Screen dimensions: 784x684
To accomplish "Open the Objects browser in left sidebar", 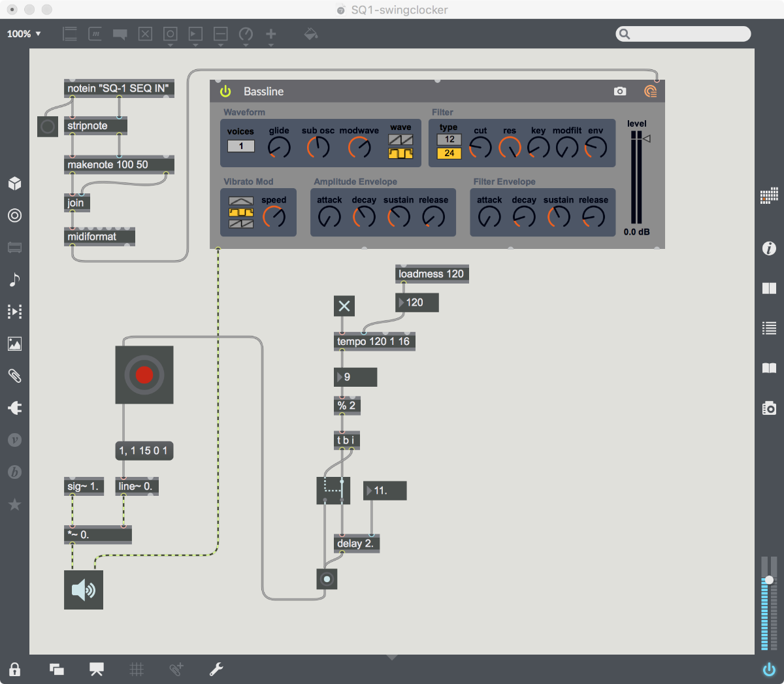I will [x=14, y=184].
